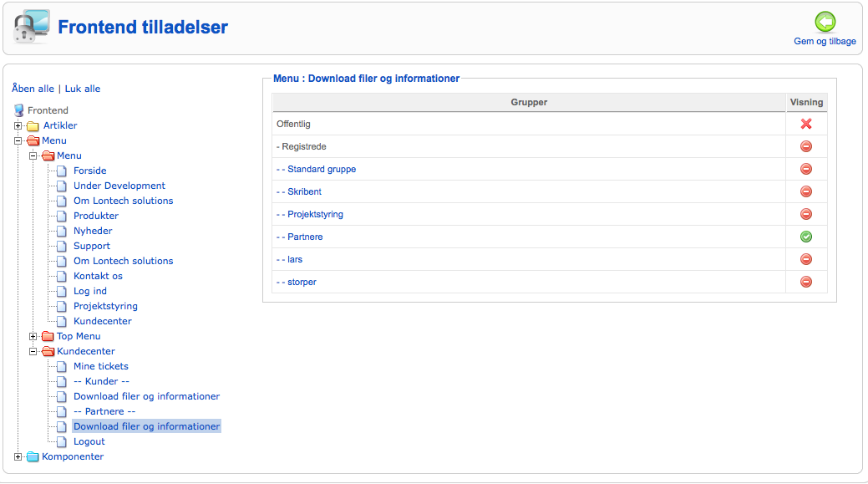This screenshot has width=868, height=484.
Task: Toggle the red X for Offentlig visibility
Action: [x=806, y=124]
